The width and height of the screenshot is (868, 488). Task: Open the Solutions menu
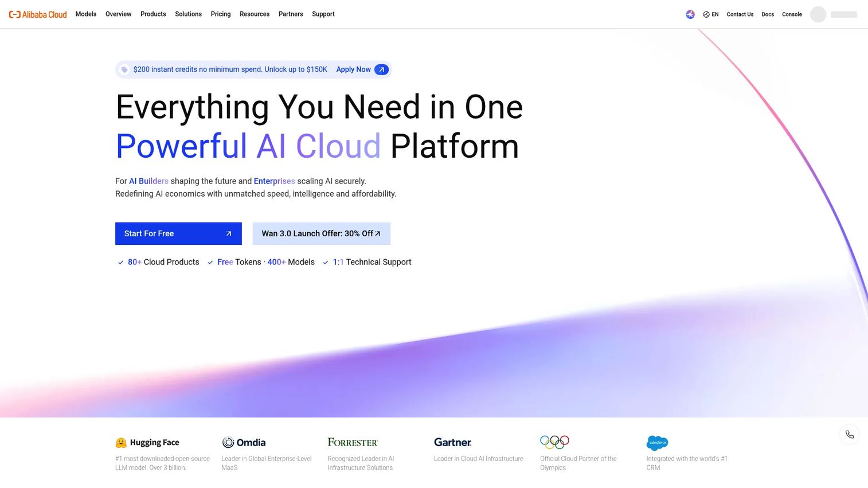(189, 14)
